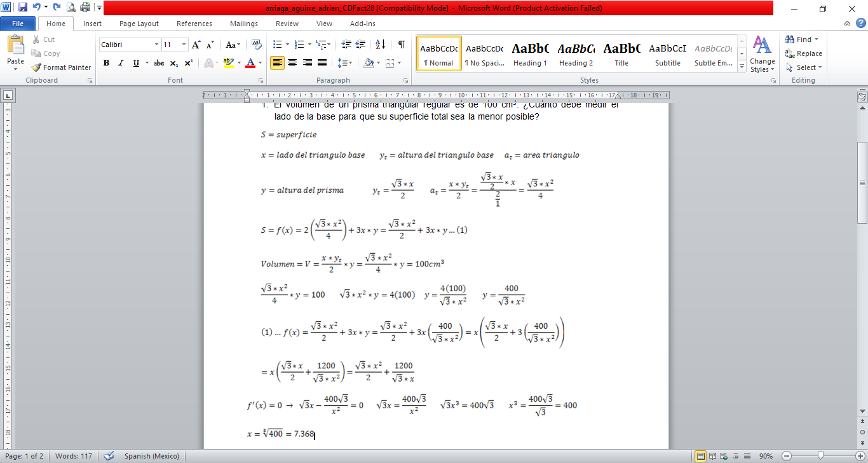Click the Sort A-Z icon
This screenshot has width=868, height=463.
pos(380,45)
